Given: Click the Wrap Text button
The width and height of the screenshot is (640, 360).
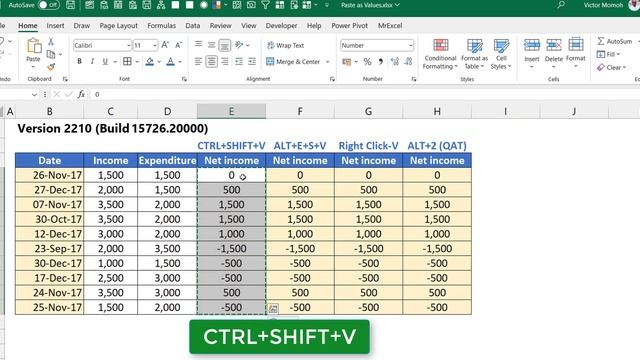Looking at the screenshot, I should coord(286,45).
